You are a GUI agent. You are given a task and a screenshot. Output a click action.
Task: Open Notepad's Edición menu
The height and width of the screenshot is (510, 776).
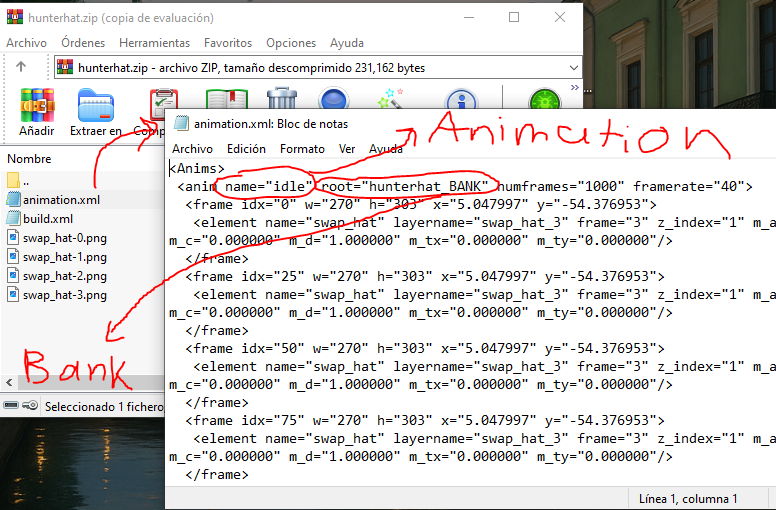[246, 149]
